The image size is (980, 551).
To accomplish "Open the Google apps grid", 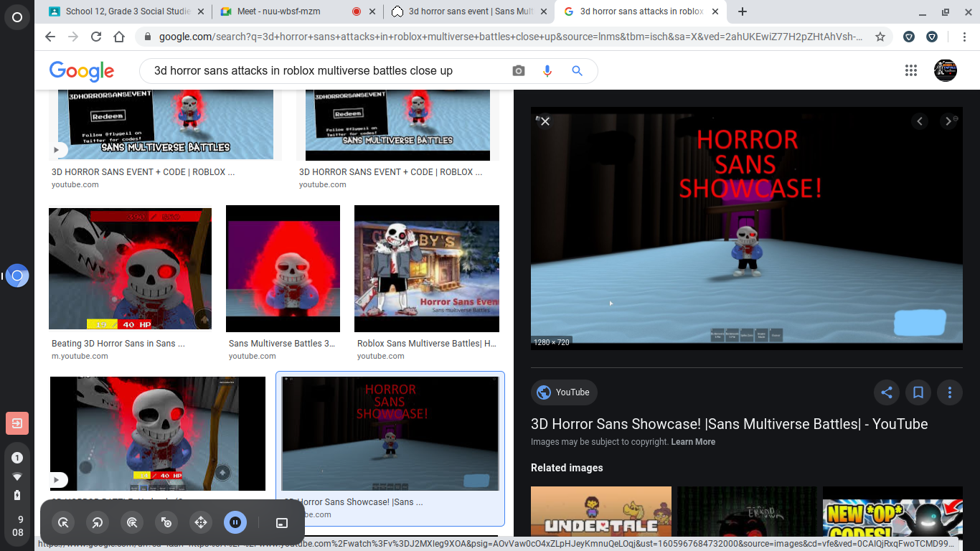I will [911, 70].
